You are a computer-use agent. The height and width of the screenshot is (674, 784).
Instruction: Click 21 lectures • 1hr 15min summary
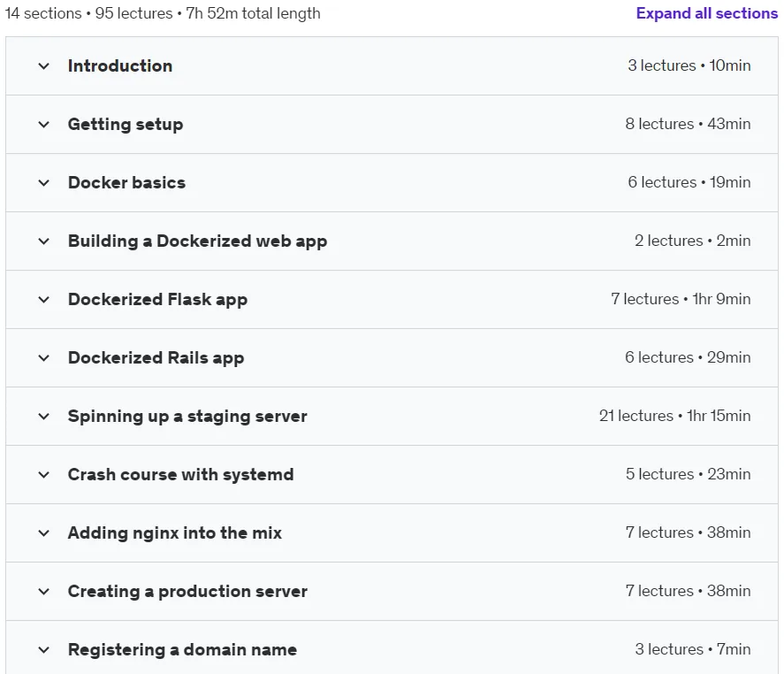674,416
